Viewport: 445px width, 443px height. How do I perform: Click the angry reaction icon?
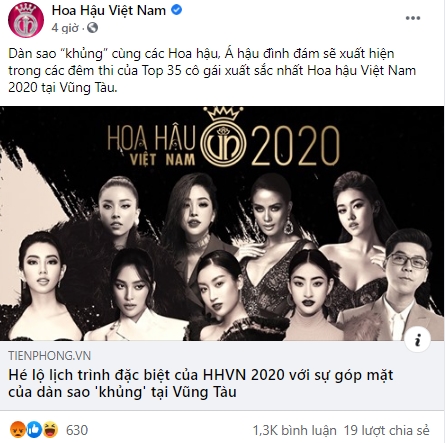coord(16,430)
